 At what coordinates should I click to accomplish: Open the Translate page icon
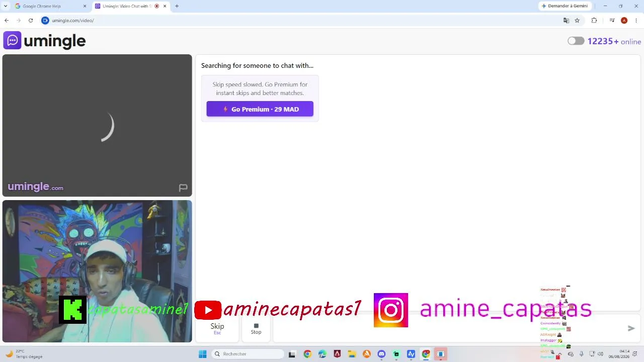point(566,21)
